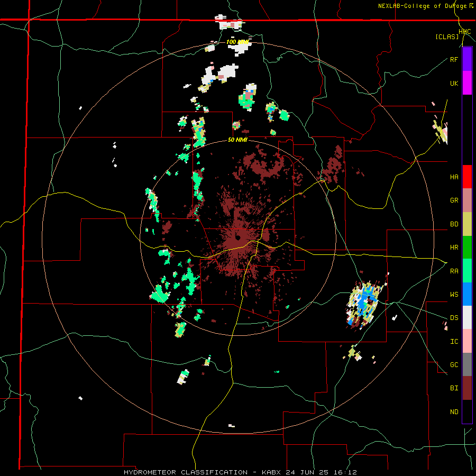The width and height of the screenshot is (476, 476).
Task: Select the olive-yellow BD color swatch
Action: (467, 224)
